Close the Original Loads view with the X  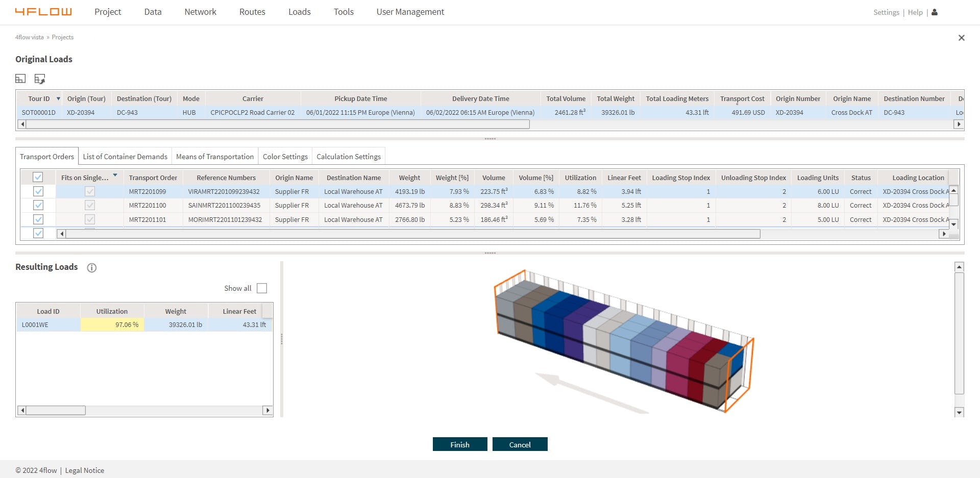click(962, 37)
